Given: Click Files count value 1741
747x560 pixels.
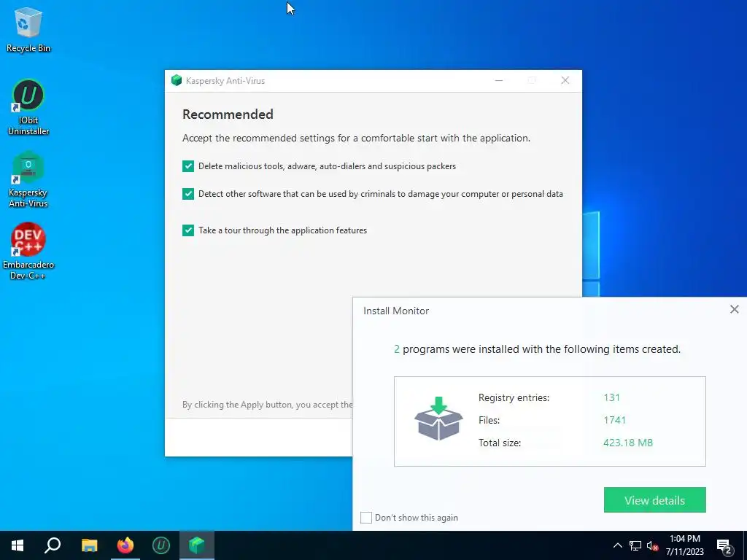Looking at the screenshot, I should pos(614,420).
